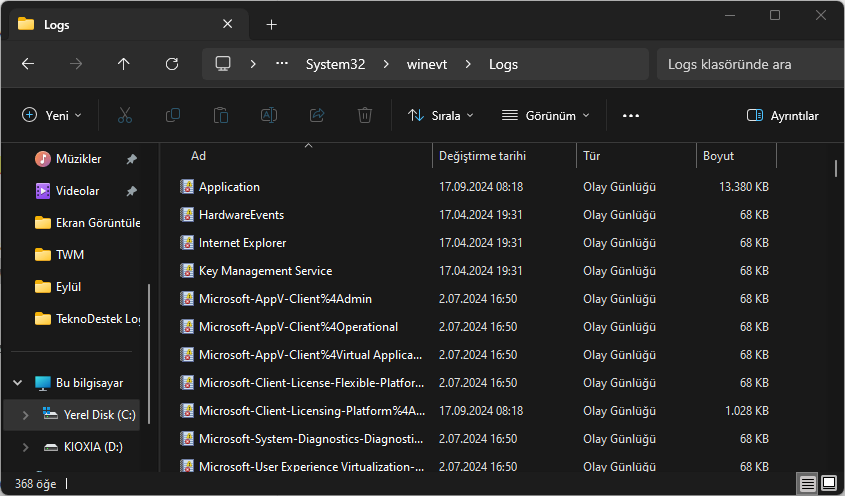This screenshot has width=845, height=496.
Task: Click the System32 breadcrumb segment
Action: point(335,64)
